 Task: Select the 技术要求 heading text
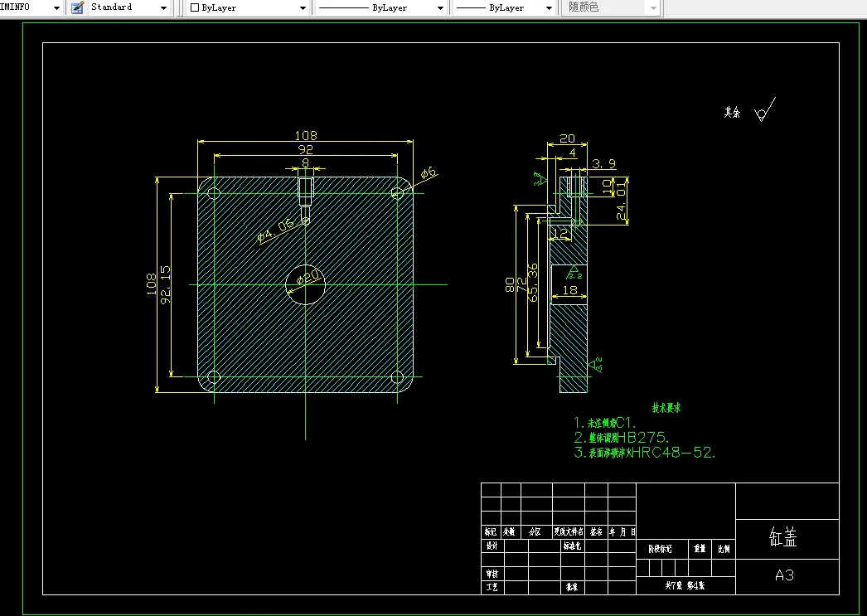[666, 408]
